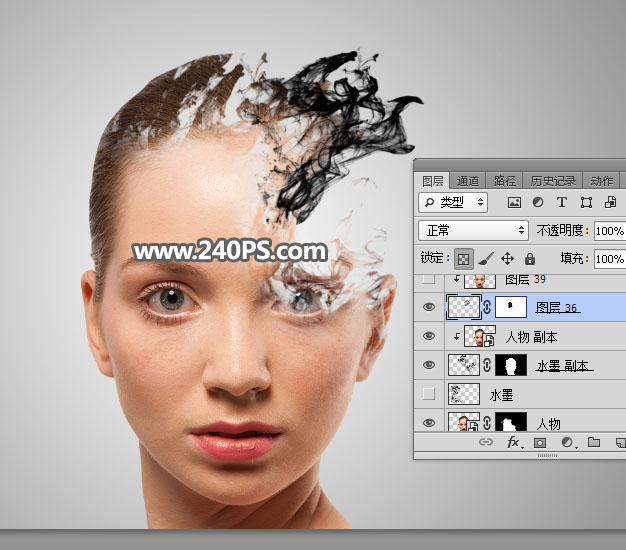Filter layers by pixel image type
626x550 pixels.
click(514, 202)
